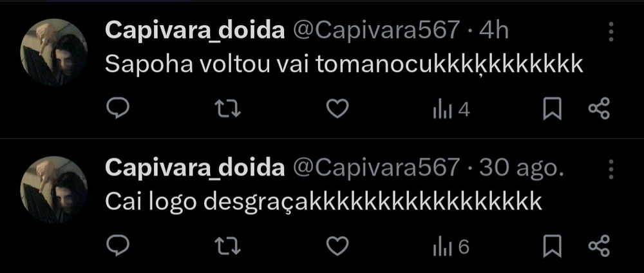Bookmark the 'Sapoha voltou' tweet
This screenshot has height=273, width=644.
(x=553, y=109)
